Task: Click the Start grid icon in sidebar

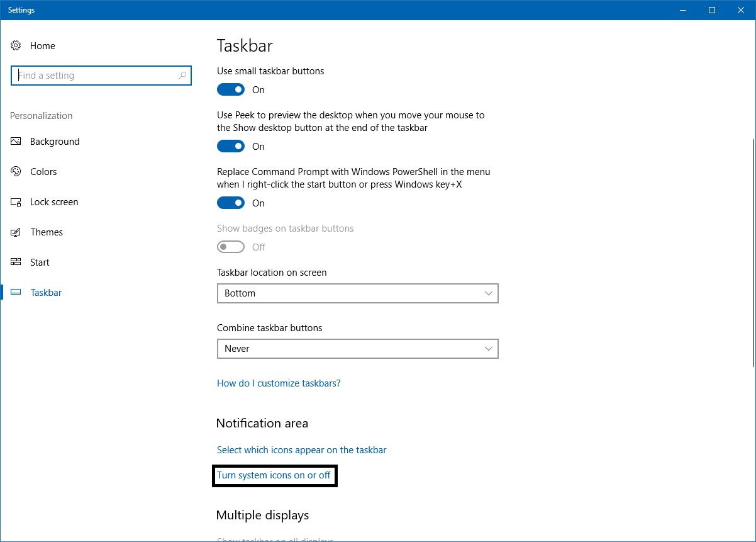Action: [x=15, y=262]
